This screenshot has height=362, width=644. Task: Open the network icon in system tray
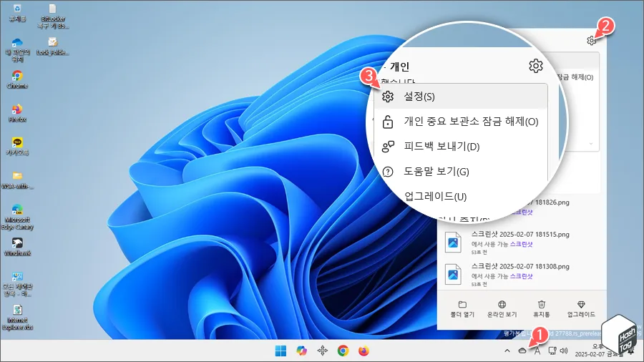pos(552,351)
